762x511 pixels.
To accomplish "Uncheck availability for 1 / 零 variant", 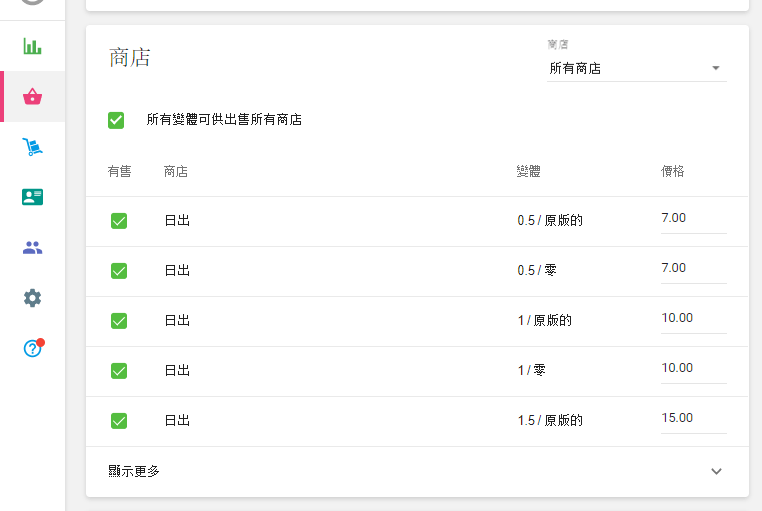I will (x=119, y=371).
